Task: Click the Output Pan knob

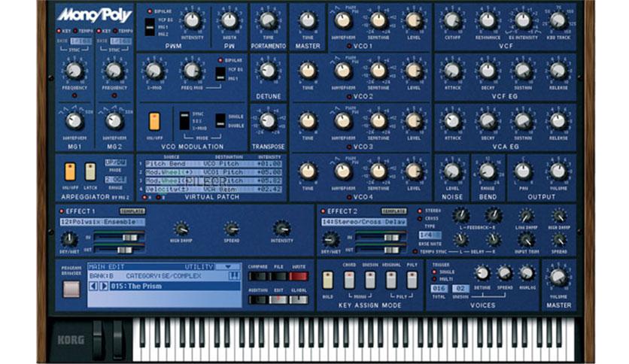Action: click(523, 171)
